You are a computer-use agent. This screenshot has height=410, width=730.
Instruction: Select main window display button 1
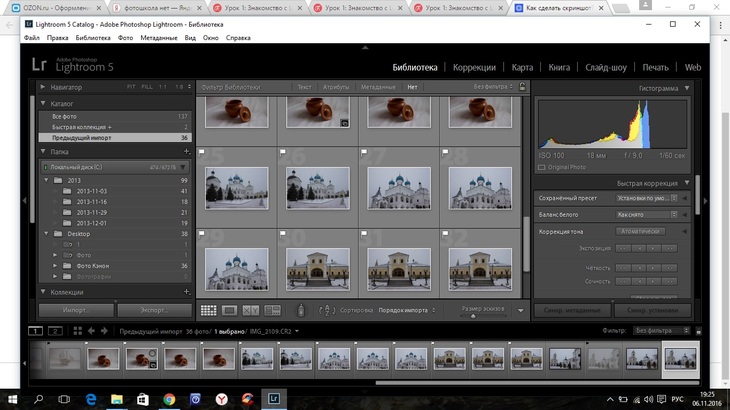click(35, 331)
